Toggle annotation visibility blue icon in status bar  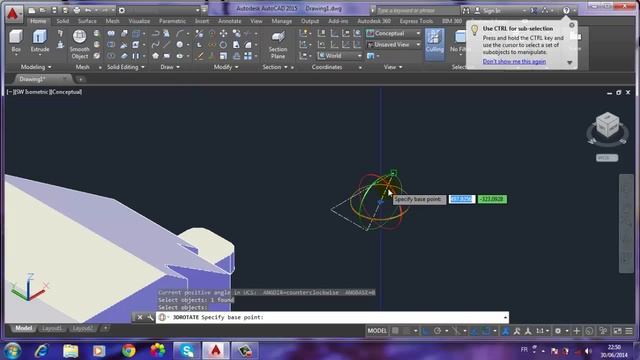[505, 331]
